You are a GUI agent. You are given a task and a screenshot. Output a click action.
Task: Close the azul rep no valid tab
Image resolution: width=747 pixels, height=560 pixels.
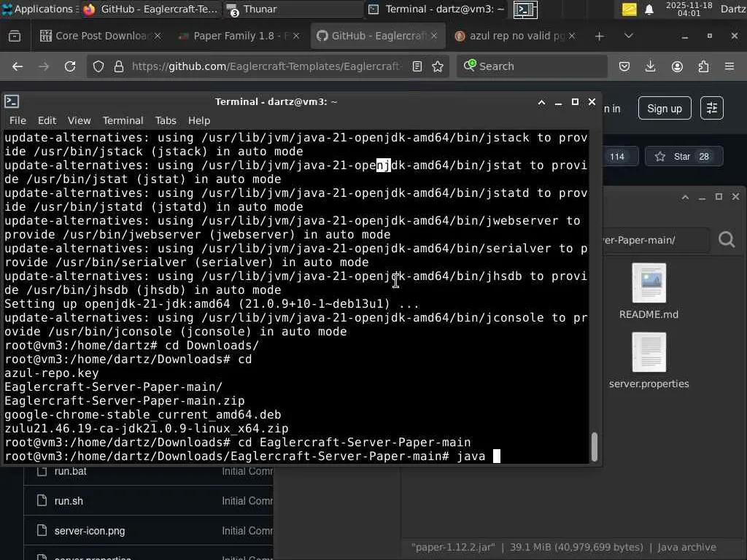pos(572,36)
